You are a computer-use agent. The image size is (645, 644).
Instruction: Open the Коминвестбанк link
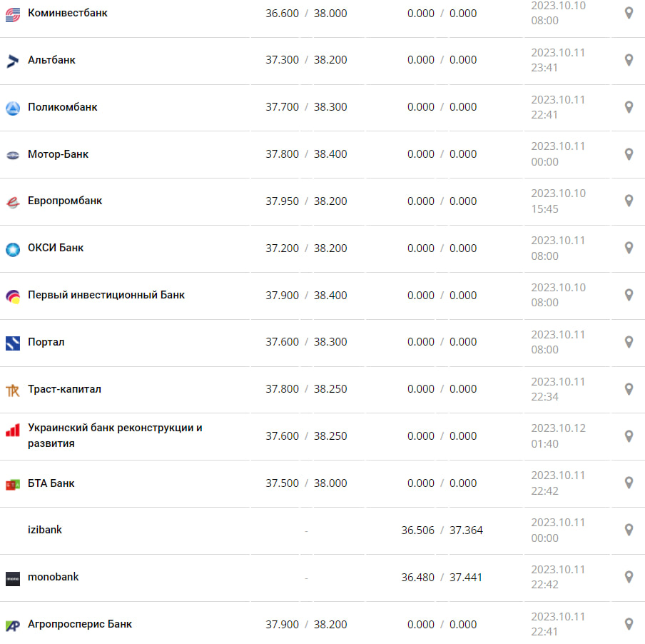point(68,13)
